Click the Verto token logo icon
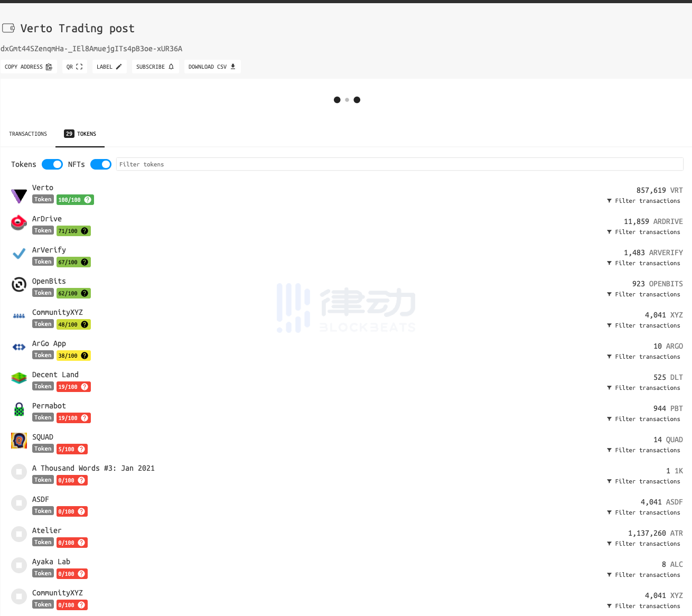Viewport: 692px width, 616px height. pyautogui.click(x=19, y=195)
